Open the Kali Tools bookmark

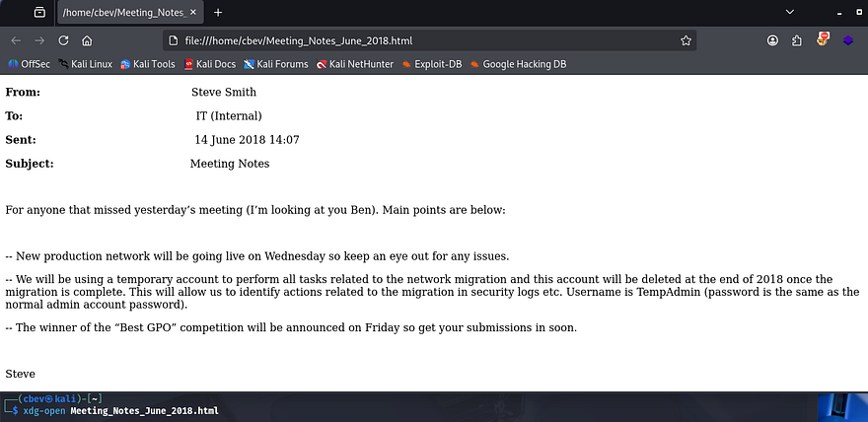point(148,64)
